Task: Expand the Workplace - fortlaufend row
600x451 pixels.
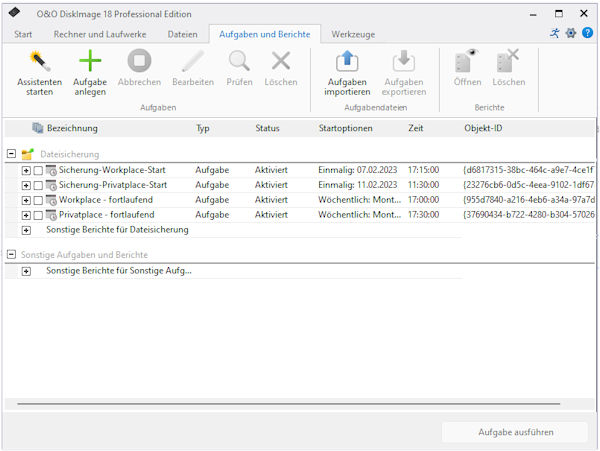Action: pyautogui.click(x=26, y=200)
